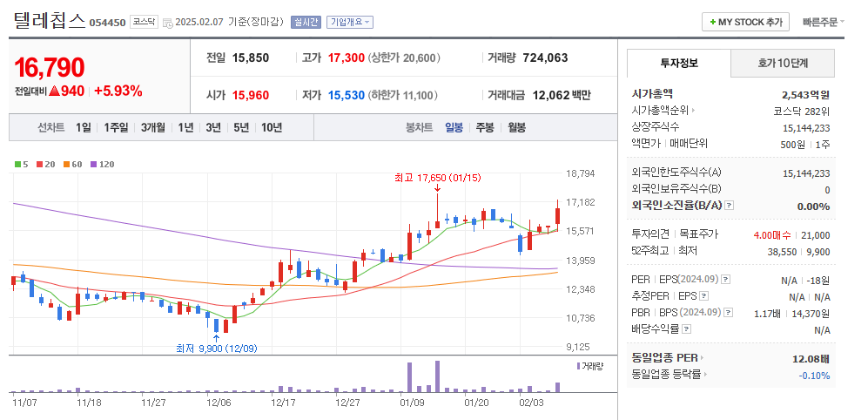Select the 1년 line chart period
Image resolution: width=868 pixels, height=420 pixels.
[185, 127]
